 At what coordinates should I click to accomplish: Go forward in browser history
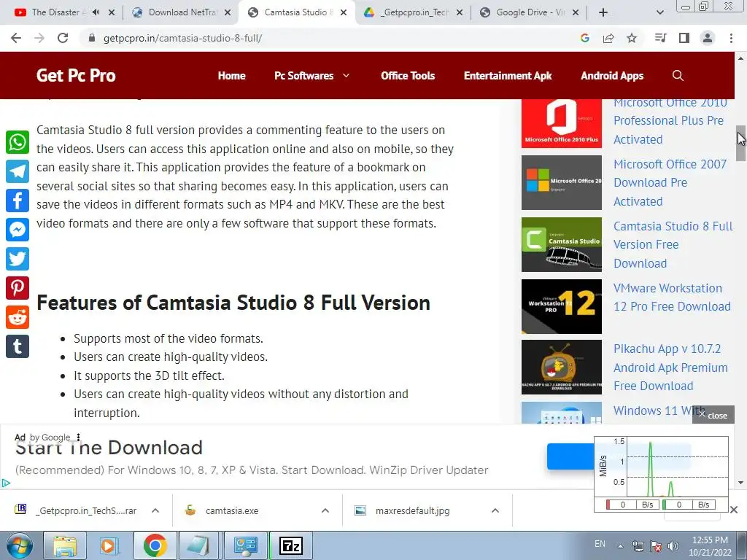tap(39, 38)
